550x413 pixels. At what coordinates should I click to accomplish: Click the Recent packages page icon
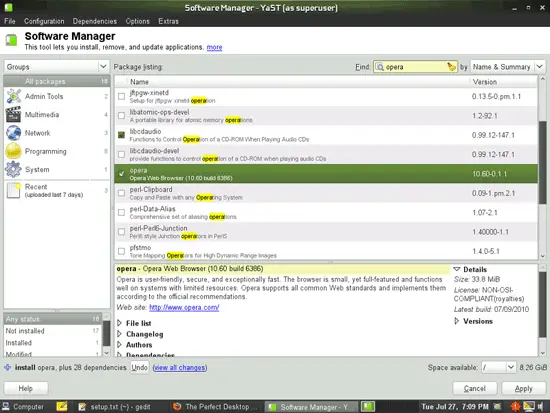[14, 191]
